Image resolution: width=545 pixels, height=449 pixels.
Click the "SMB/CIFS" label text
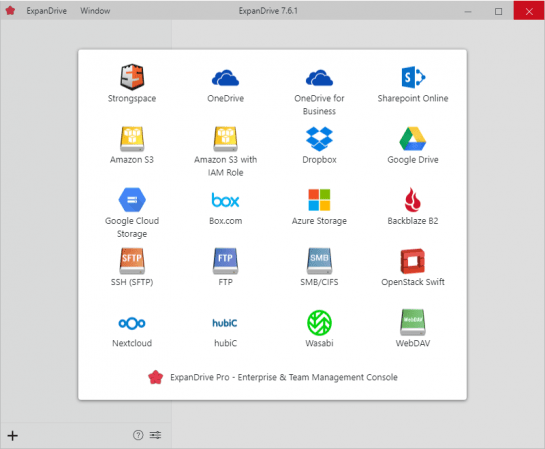click(319, 282)
